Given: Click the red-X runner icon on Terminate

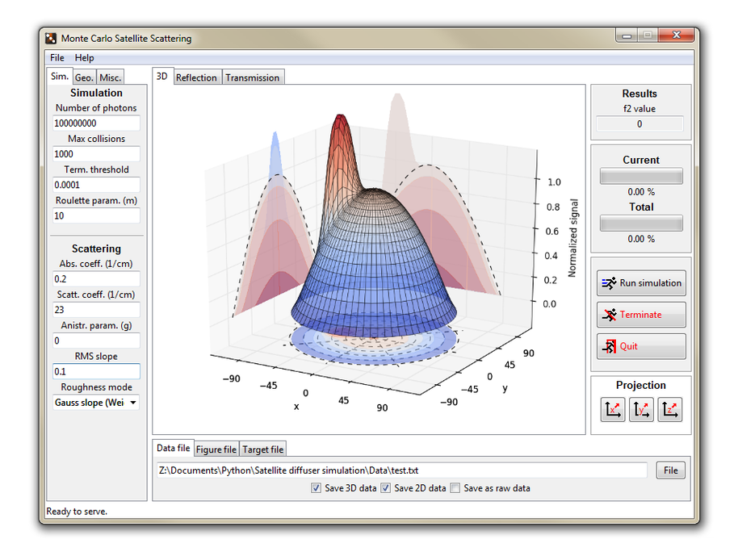Looking at the screenshot, I should click(x=610, y=315).
